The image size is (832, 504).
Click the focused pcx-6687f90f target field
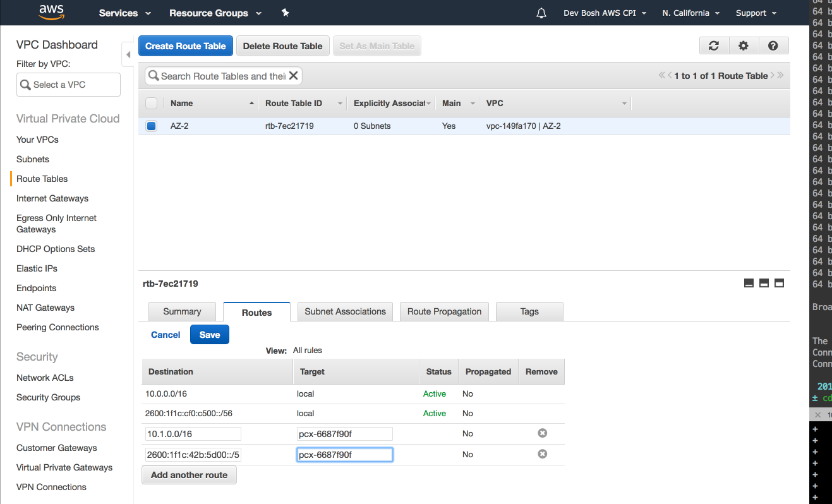(345, 455)
